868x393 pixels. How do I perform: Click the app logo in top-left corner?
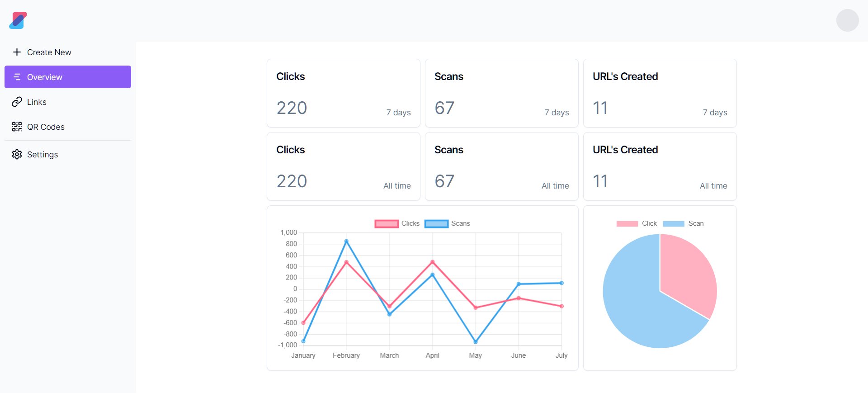point(18,20)
